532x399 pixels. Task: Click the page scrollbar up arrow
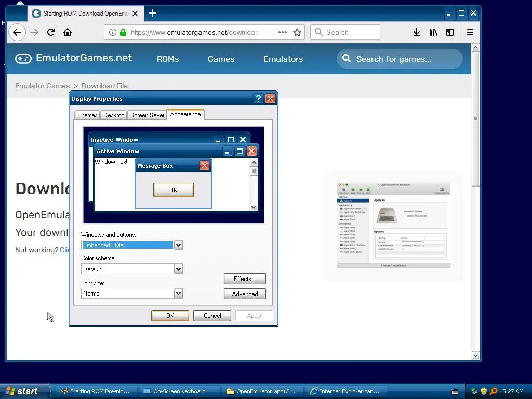coord(476,48)
